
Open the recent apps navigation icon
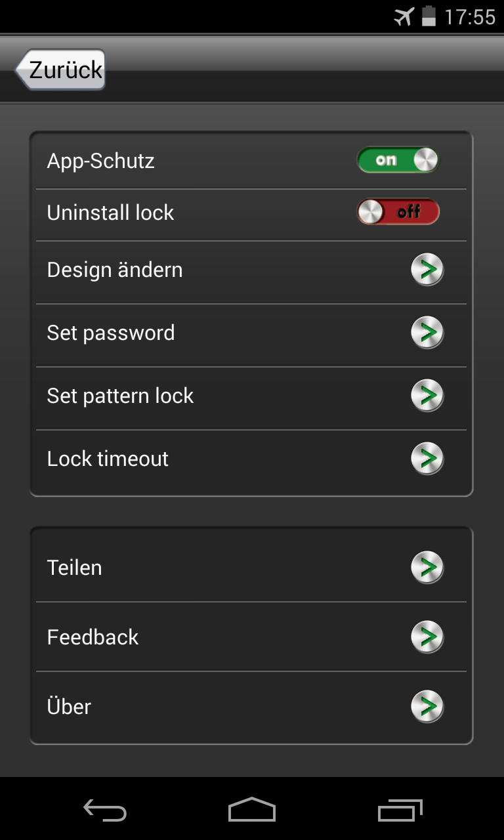click(x=400, y=810)
